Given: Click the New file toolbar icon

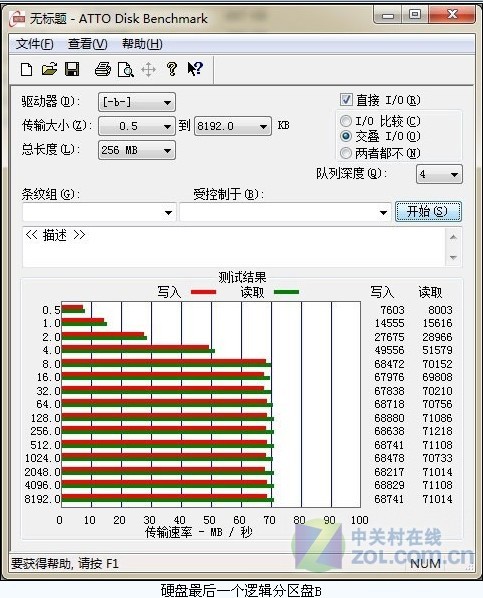Looking at the screenshot, I should (26, 70).
